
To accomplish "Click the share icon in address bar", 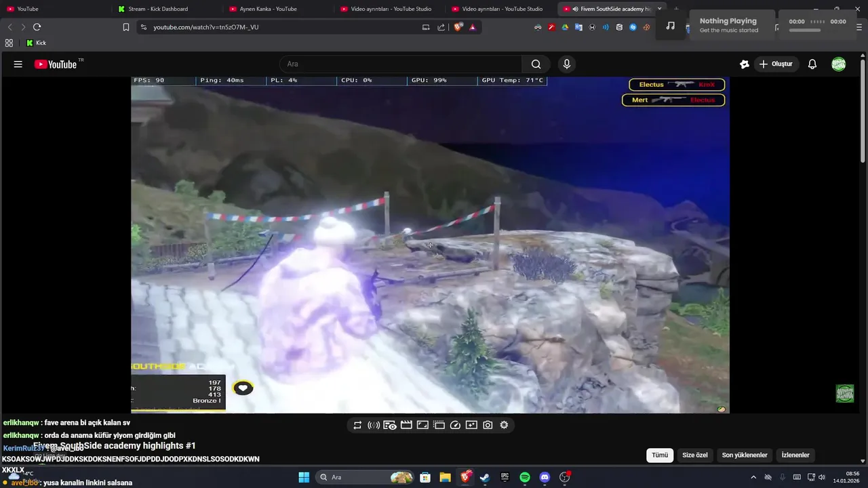I will tap(441, 27).
